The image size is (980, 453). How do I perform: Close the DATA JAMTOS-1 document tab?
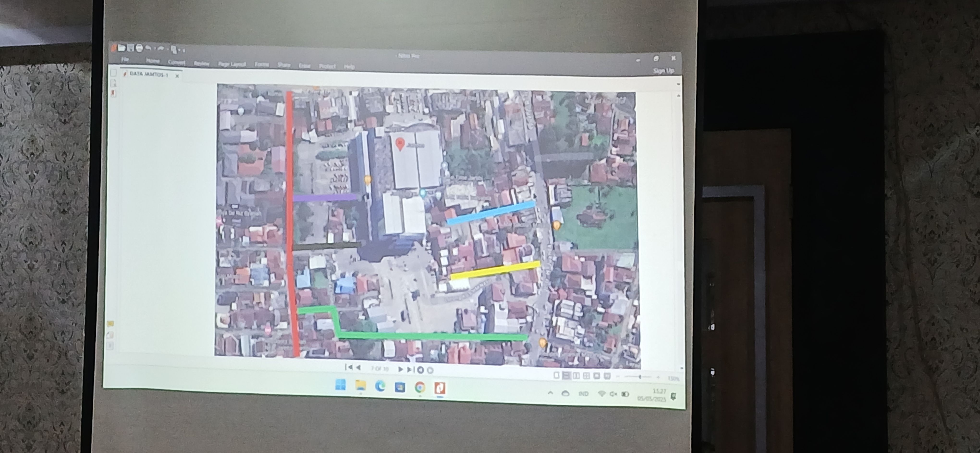click(x=177, y=76)
